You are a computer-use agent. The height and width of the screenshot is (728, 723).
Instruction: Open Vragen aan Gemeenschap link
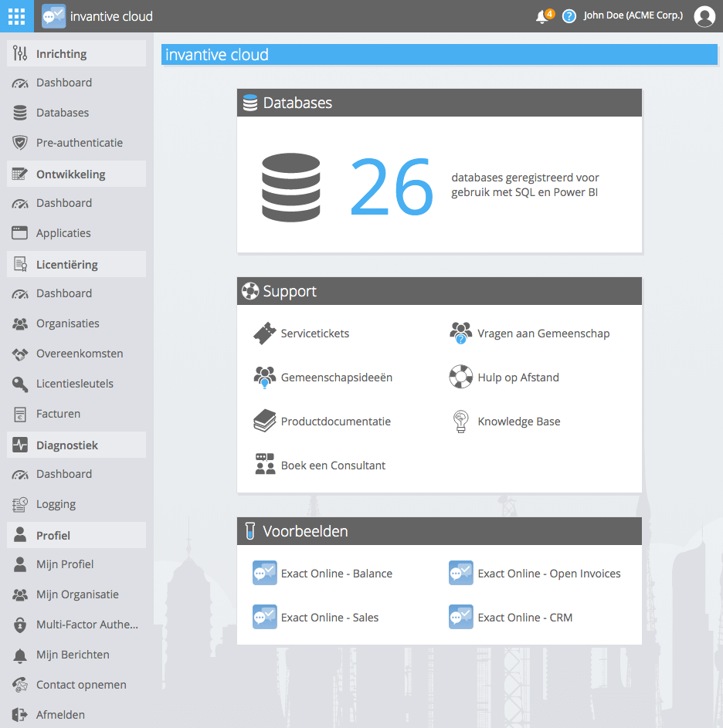[x=543, y=334]
